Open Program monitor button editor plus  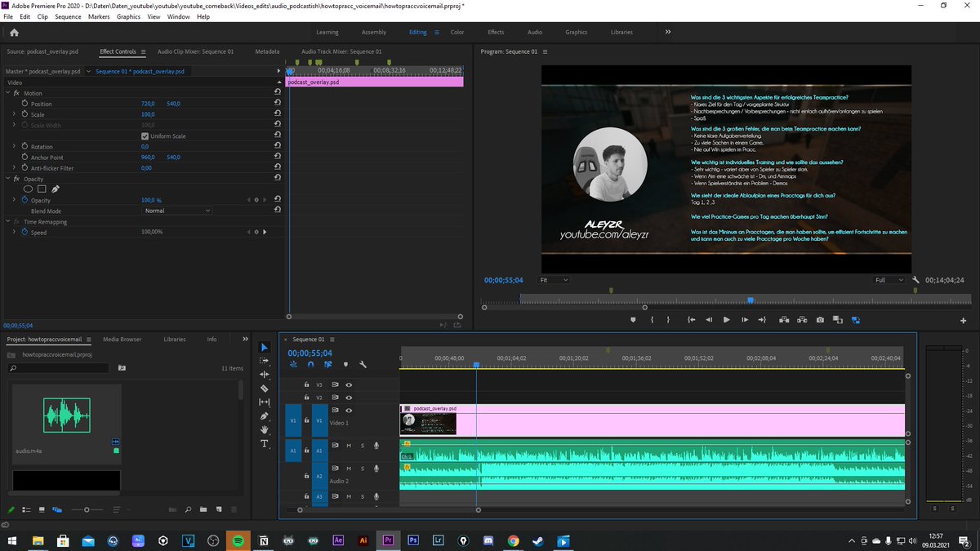tap(964, 320)
